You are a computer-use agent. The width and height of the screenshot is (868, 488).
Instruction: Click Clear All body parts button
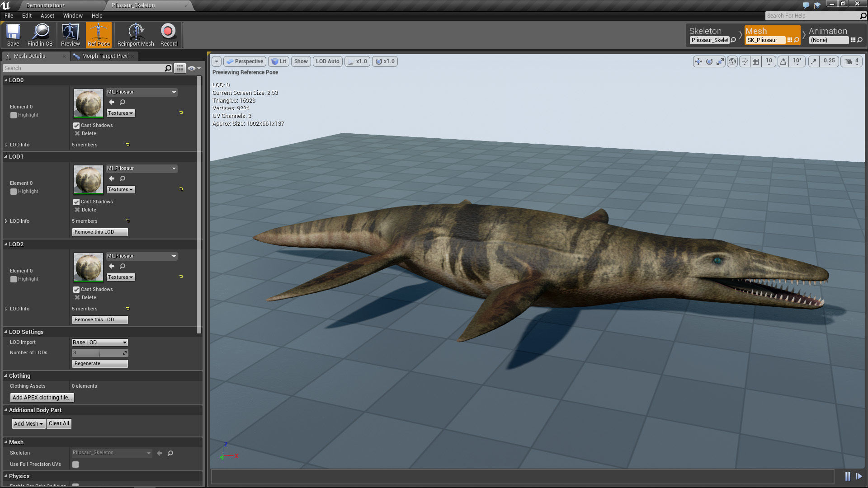[x=59, y=424]
